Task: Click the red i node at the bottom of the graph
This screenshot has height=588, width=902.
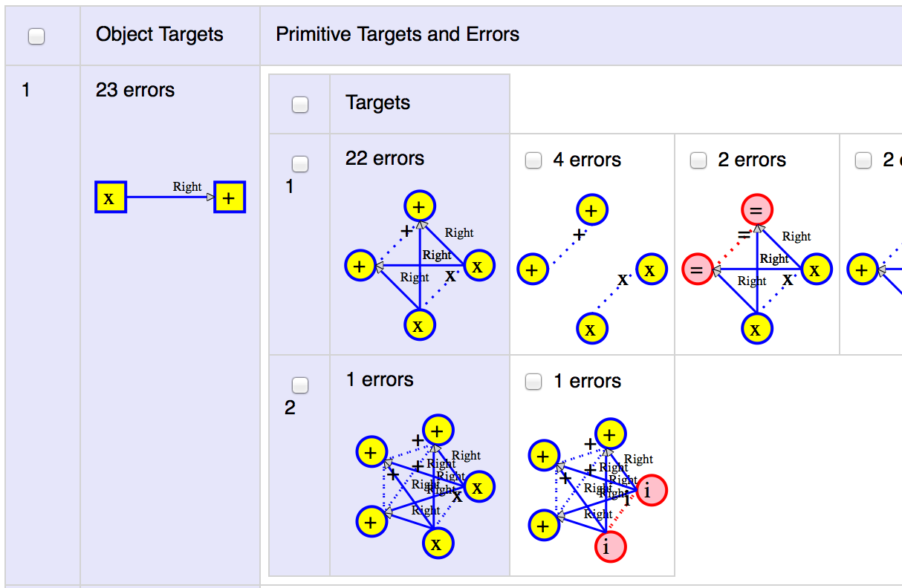Action: tap(610, 546)
